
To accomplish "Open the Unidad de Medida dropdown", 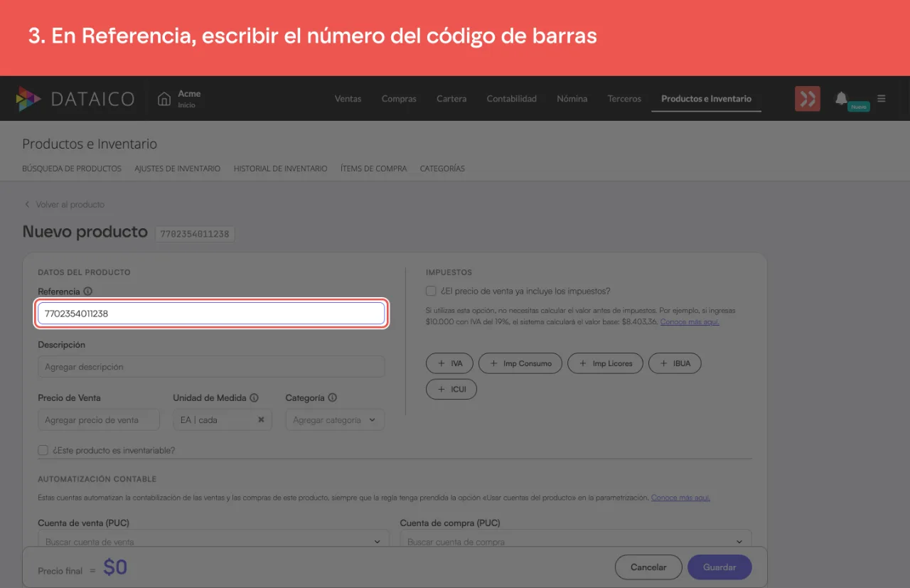I will tap(222, 420).
